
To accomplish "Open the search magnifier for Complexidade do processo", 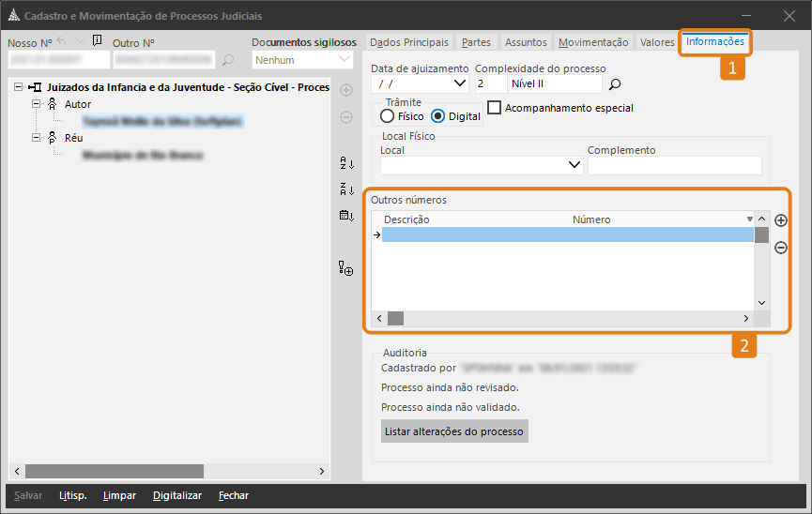I will tap(616, 84).
